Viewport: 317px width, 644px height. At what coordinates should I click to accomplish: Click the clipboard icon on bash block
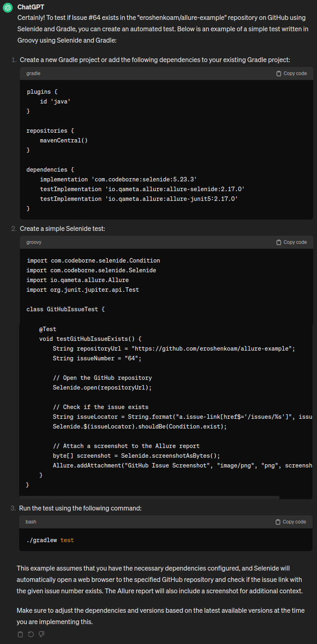tap(278, 522)
